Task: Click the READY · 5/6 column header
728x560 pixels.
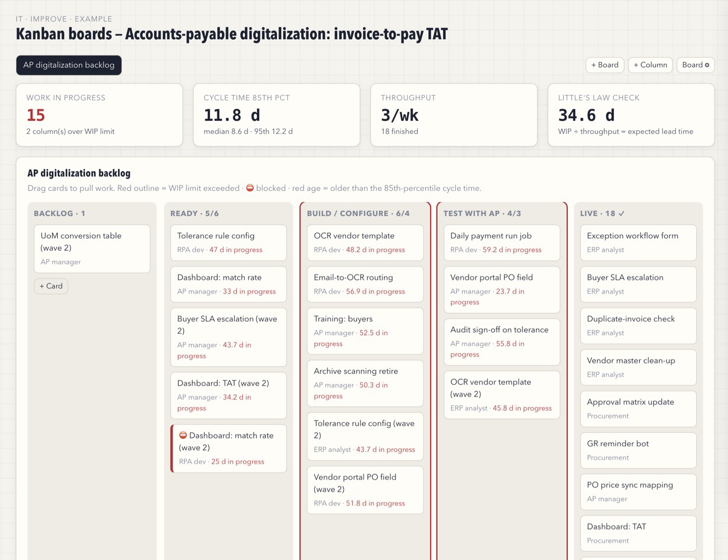Action: point(194,213)
